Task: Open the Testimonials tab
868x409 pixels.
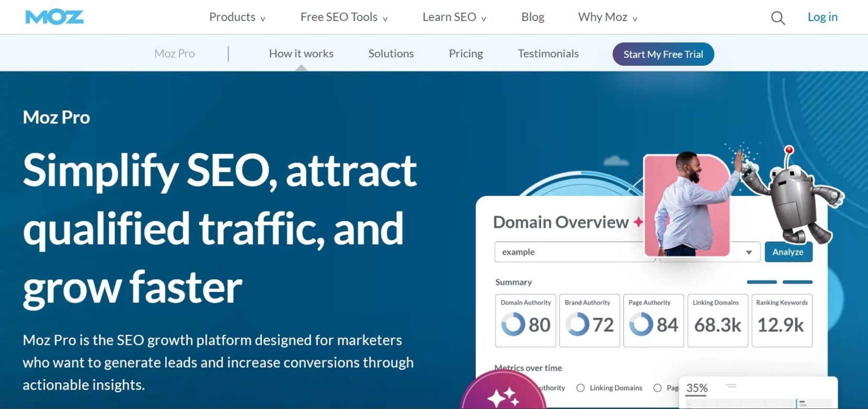Action: 548,53
